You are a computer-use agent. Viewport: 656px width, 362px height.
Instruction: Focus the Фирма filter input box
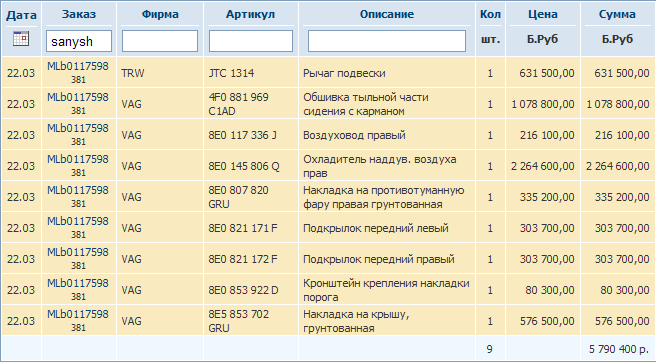pos(160,41)
